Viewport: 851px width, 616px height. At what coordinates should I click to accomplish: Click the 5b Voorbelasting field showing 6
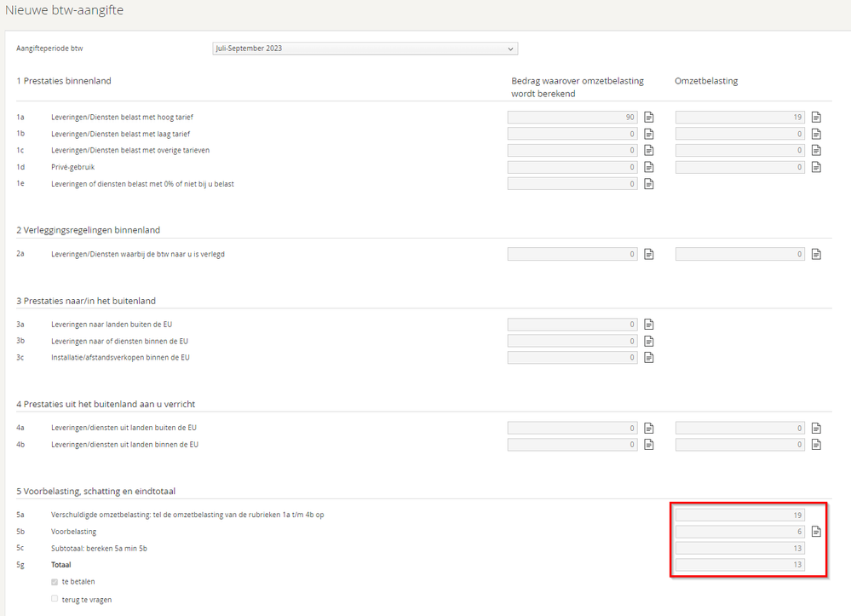740,532
